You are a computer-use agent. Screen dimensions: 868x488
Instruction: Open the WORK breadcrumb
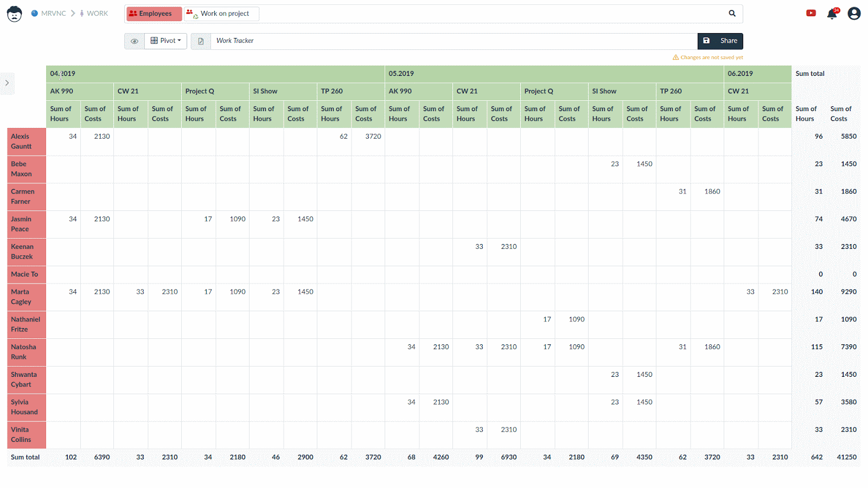click(x=94, y=14)
